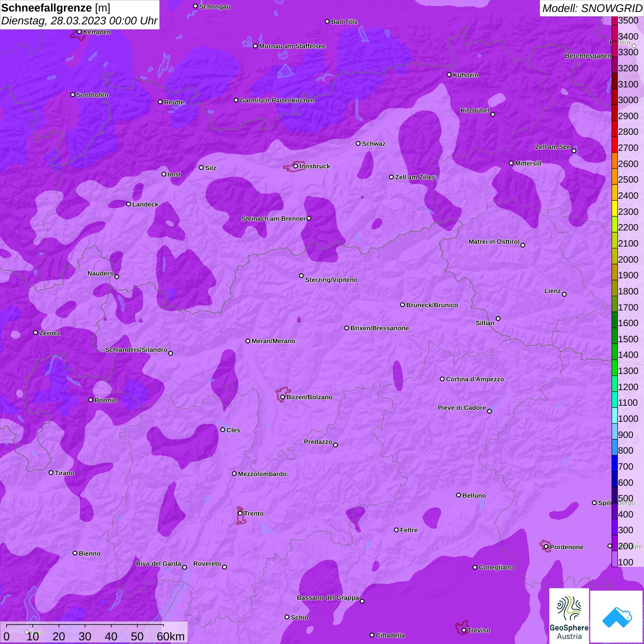Click the Belluno location dot
The width and height of the screenshot is (644, 644).
tap(459, 495)
